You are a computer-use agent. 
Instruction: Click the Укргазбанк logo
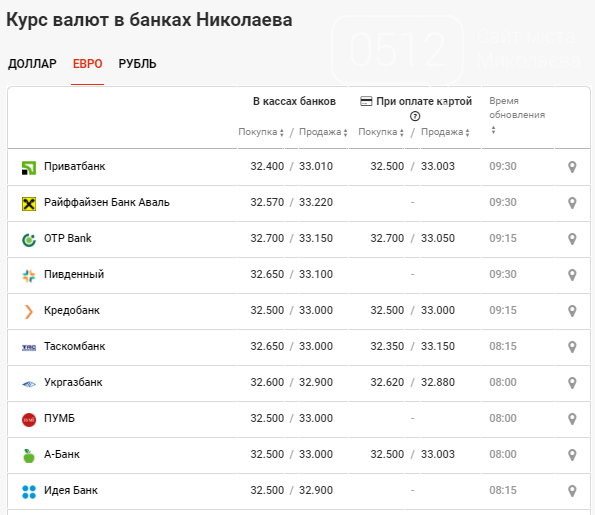(29, 384)
